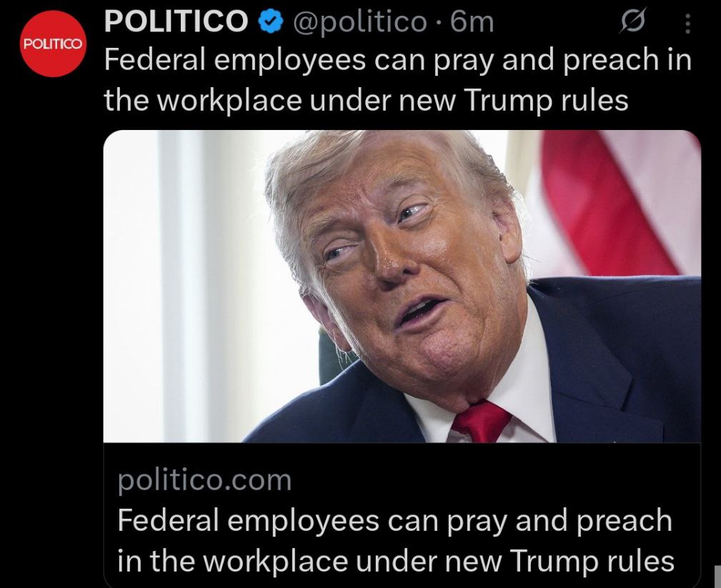Click the red tie in the preview image
Screen dimensions: 721x588
point(481,422)
